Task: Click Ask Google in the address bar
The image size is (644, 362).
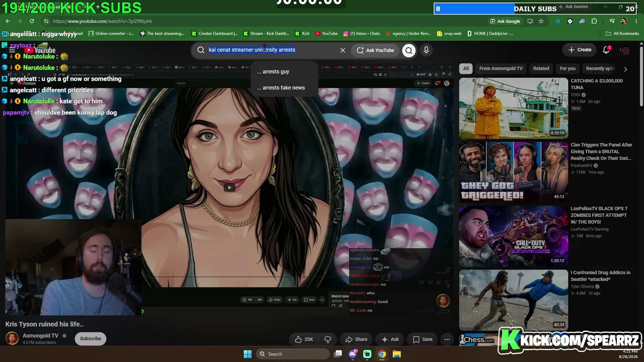Action: tap(505, 21)
